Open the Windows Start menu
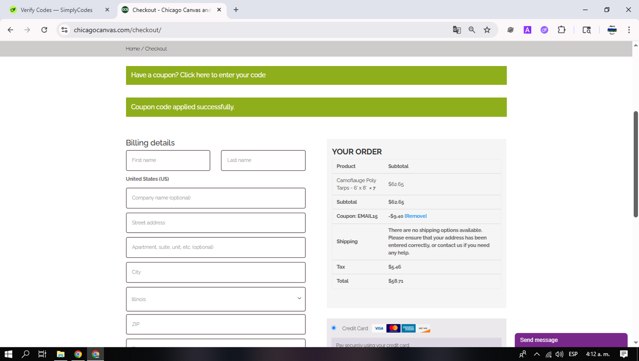The image size is (639, 361). [x=8, y=354]
